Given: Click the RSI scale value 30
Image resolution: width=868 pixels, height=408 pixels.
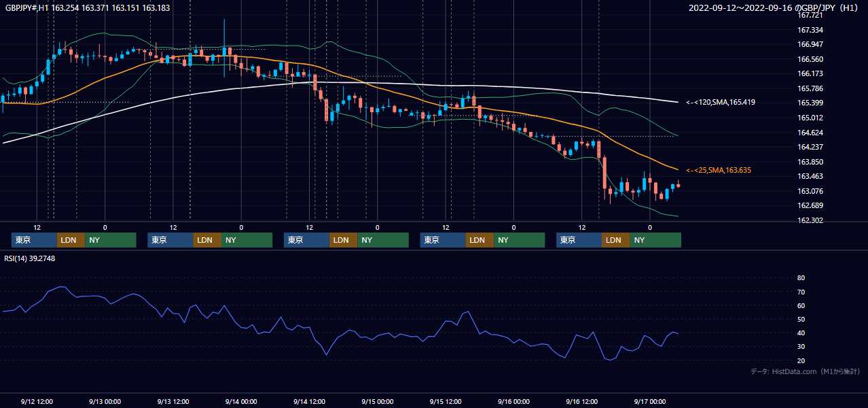Looking at the screenshot, I should click(801, 347).
